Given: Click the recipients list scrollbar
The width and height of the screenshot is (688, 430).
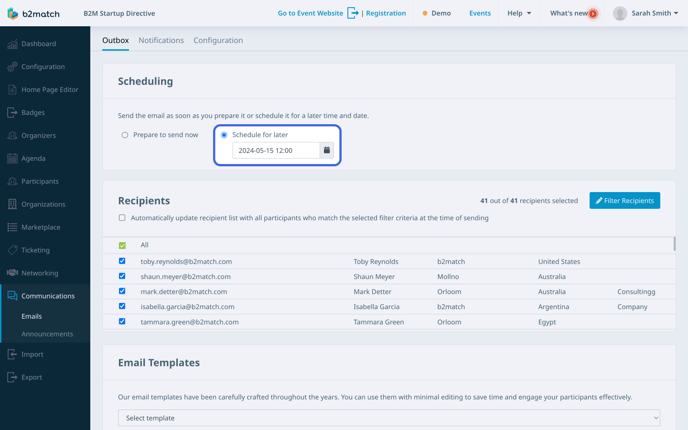Looking at the screenshot, I should [674, 244].
